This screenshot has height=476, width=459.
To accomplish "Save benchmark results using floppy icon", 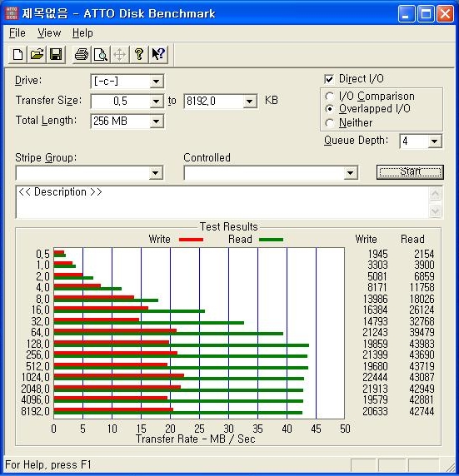I will pos(56,55).
